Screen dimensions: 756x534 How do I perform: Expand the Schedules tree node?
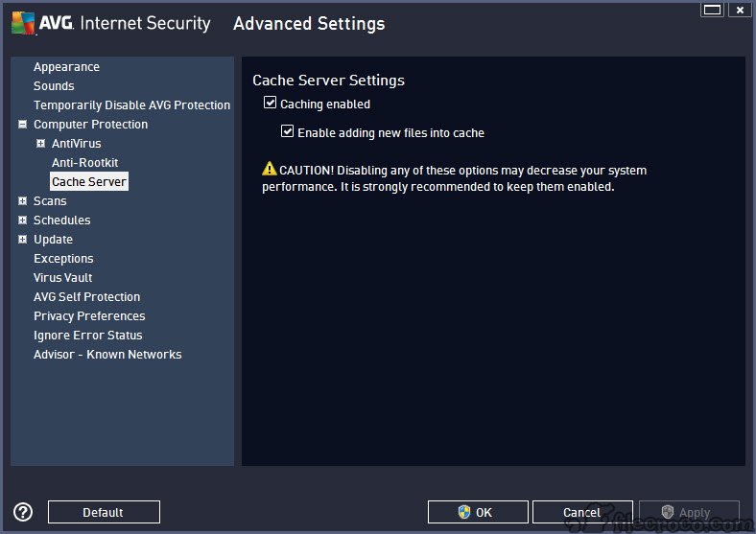(22, 221)
